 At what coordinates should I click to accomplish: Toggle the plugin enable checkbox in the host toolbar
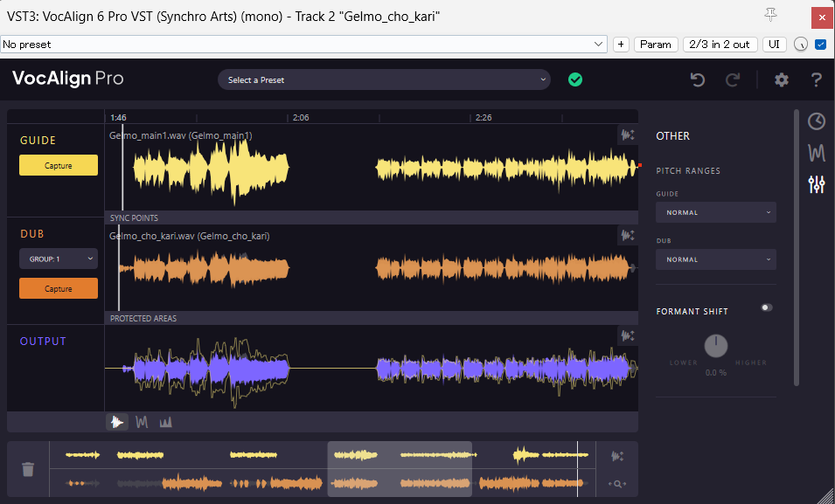(x=821, y=45)
